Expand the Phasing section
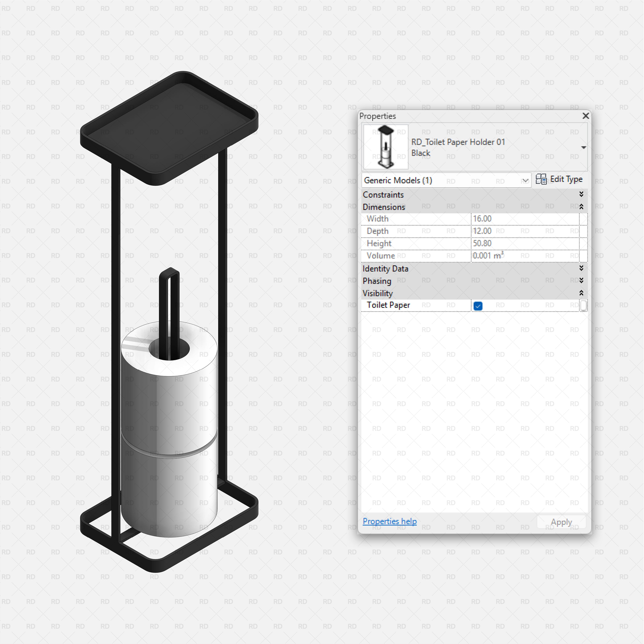Image resolution: width=644 pixels, height=644 pixels. 581,281
